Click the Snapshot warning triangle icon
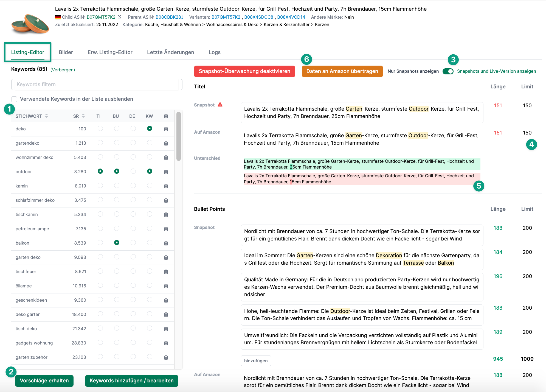The width and height of the screenshot is (546, 392). (x=220, y=105)
